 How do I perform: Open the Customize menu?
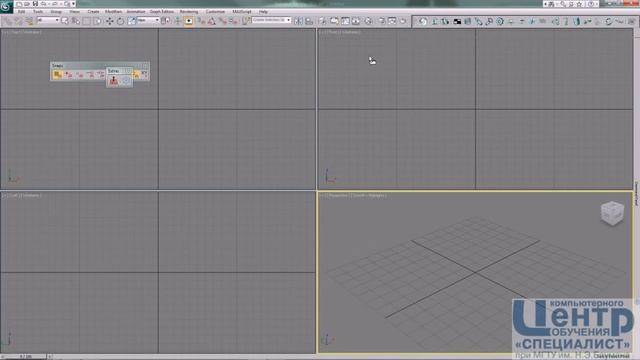coord(215,11)
